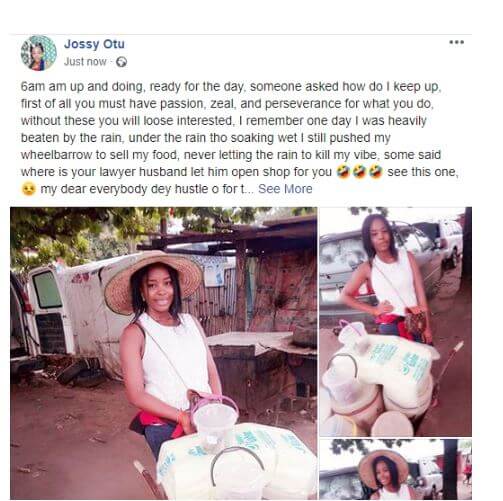Open the three-dots post options menu
This screenshot has width=503, height=501.
456,42
